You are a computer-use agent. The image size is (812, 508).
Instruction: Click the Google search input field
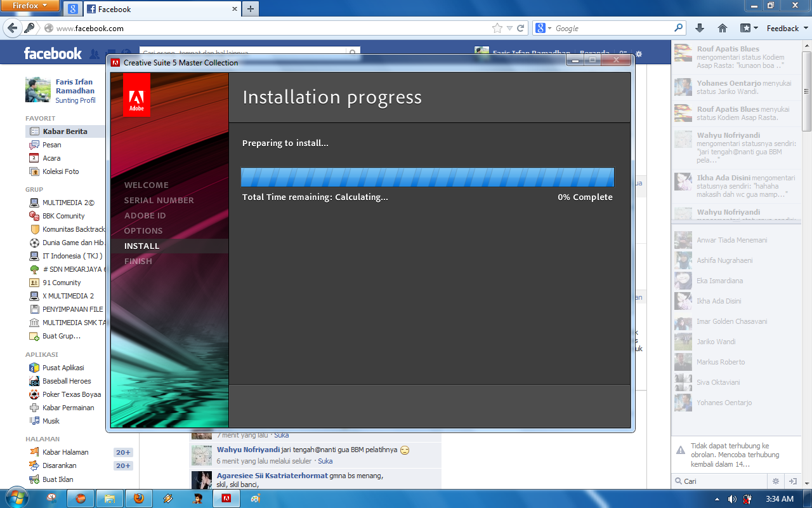click(x=612, y=28)
